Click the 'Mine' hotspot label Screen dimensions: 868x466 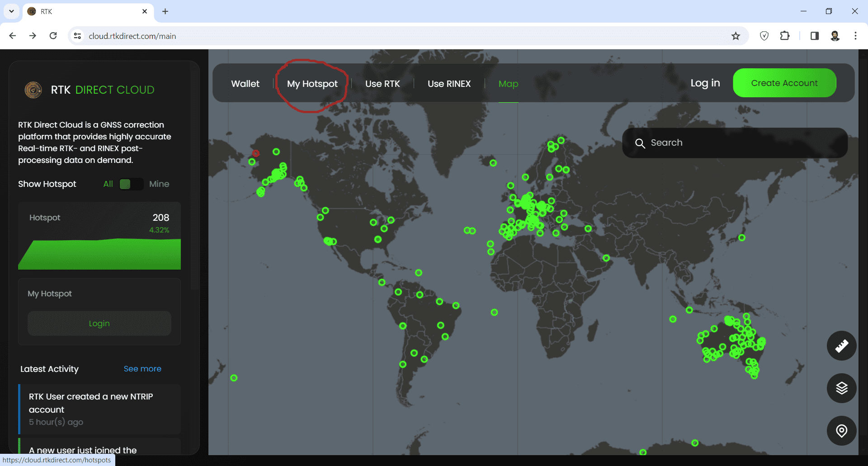coord(159,184)
